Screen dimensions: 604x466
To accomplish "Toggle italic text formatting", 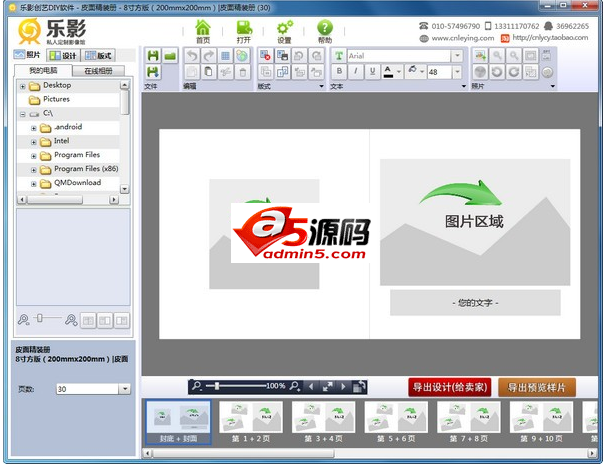I will pos(356,71).
